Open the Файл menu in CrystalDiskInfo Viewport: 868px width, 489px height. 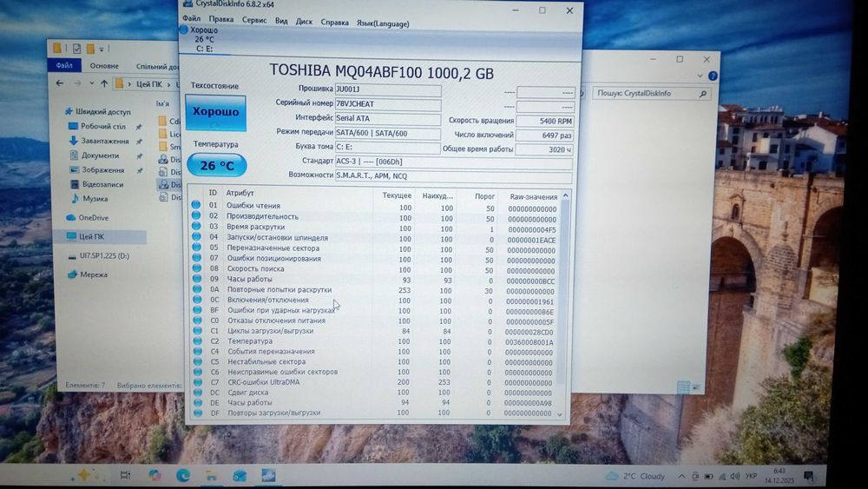pyautogui.click(x=192, y=19)
